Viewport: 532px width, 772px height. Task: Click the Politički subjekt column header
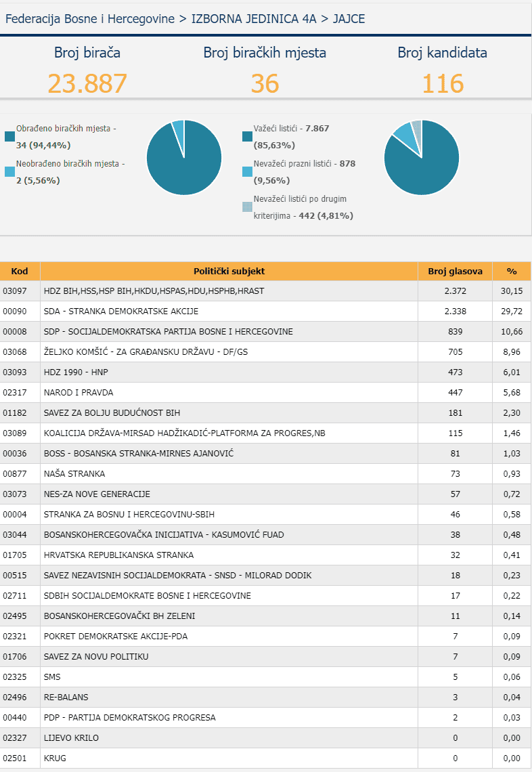tap(229, 271)
